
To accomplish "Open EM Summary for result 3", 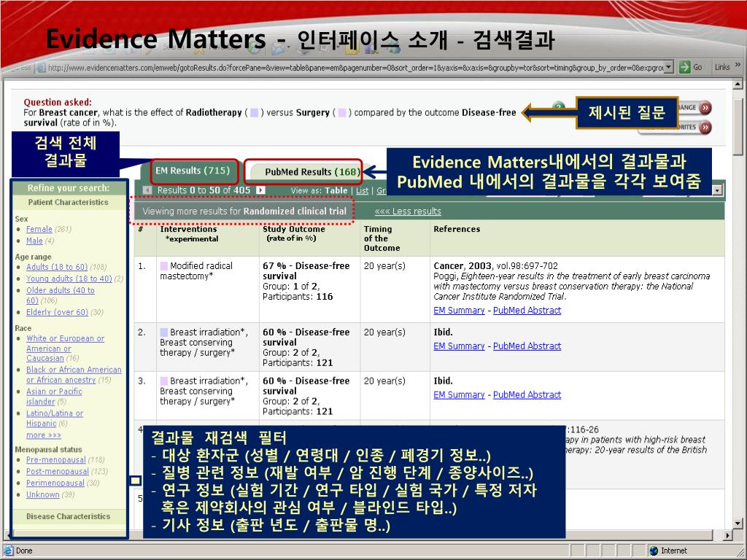I will (459, 394).
